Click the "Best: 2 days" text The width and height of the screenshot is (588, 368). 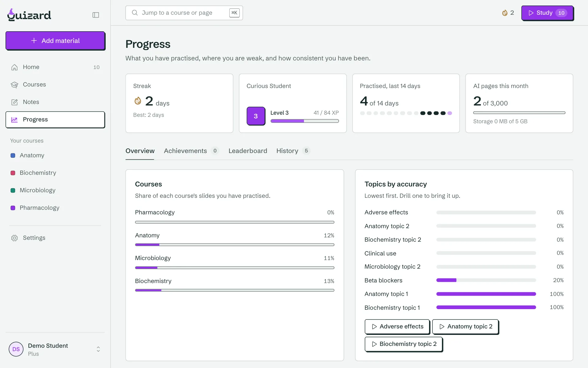tap(149, 115)
